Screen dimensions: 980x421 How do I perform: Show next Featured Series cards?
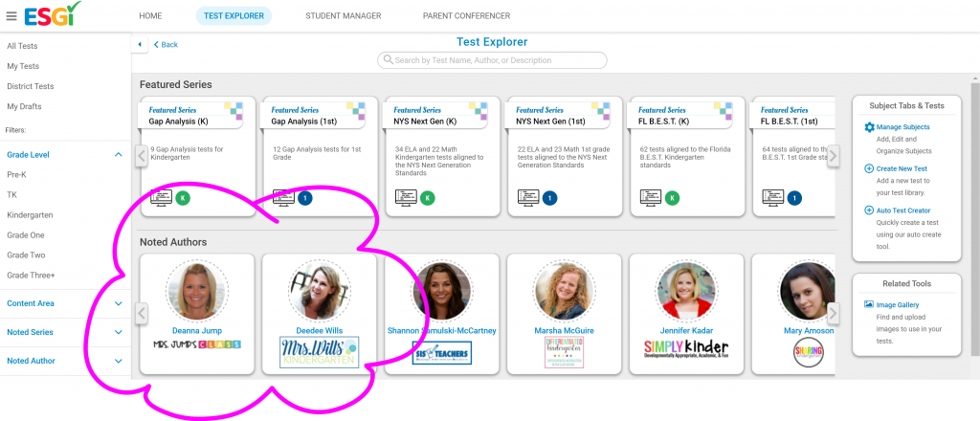click(x=834, y=156)
